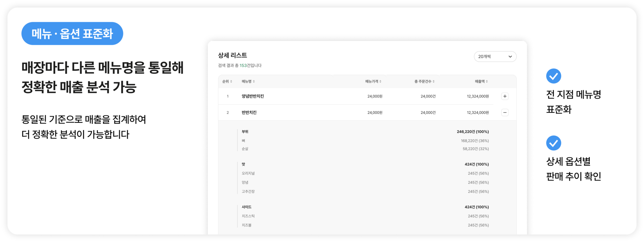This screenshot has height=242, width=644.
Task: Sort by the 총 주문건수 column header
Action: tap(424, 81)
